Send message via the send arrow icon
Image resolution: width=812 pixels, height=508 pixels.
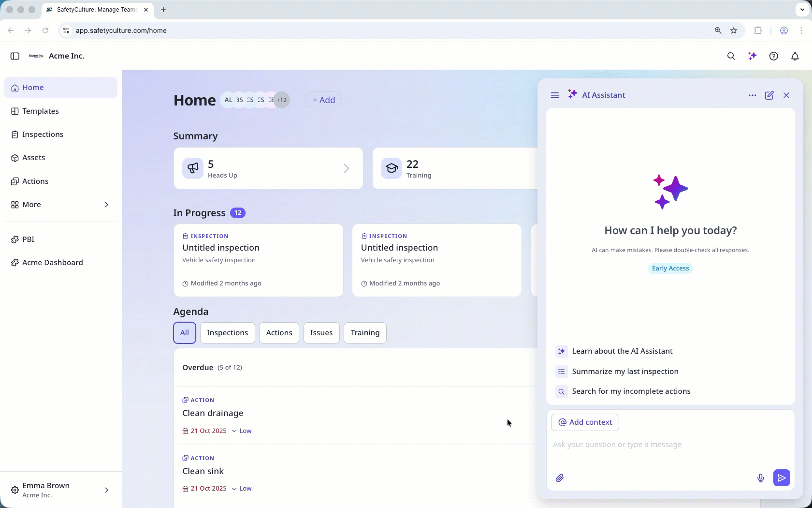[782, 478]
